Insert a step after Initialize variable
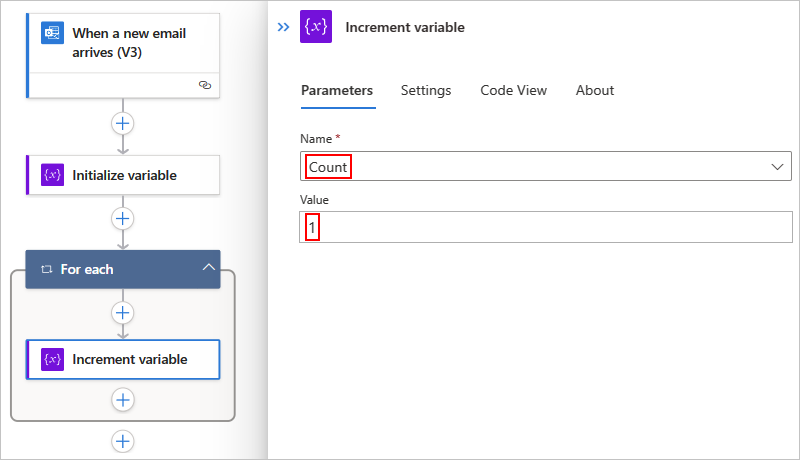 pos(123,218)
